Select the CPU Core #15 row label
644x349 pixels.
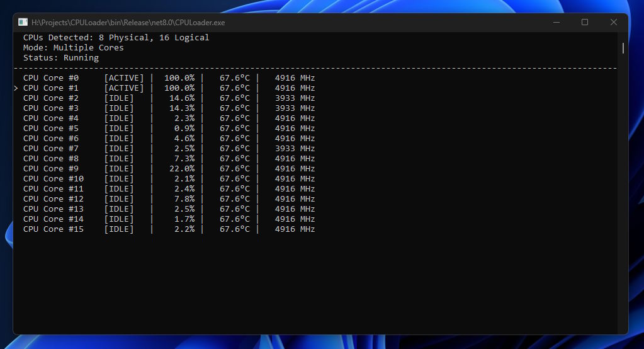point(54,229)
